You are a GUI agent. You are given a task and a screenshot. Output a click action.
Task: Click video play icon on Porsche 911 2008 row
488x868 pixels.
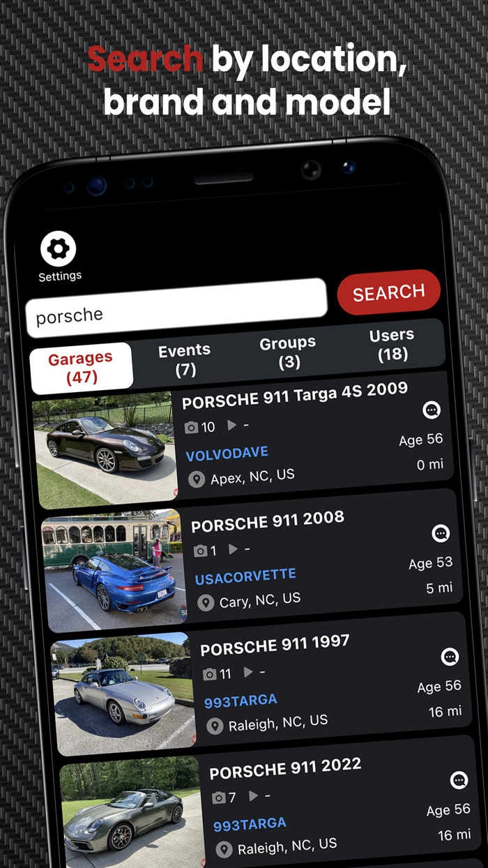click(x=233, y=549)
